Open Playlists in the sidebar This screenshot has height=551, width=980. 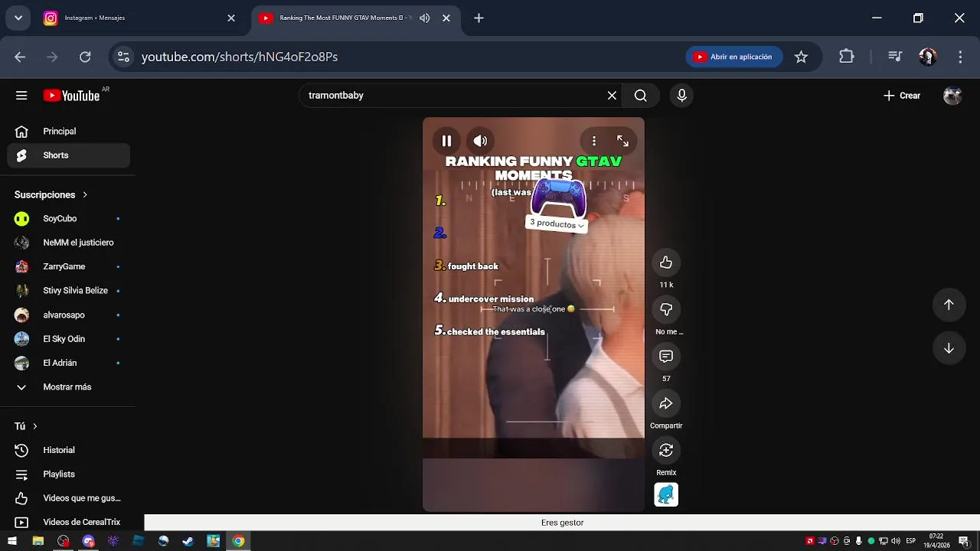[69, 474]
